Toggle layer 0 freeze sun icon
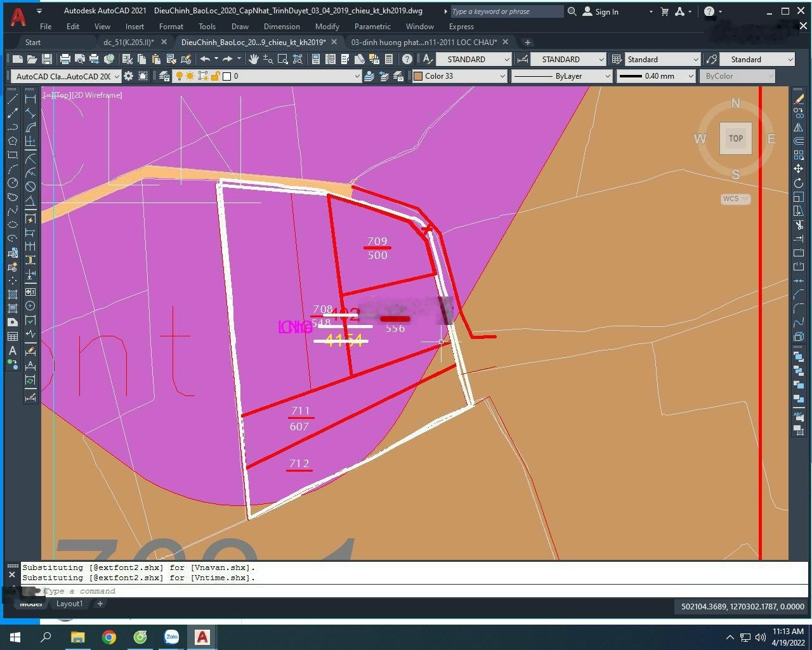The width and height of the screenshot is (812, 650). coord(191,76)
